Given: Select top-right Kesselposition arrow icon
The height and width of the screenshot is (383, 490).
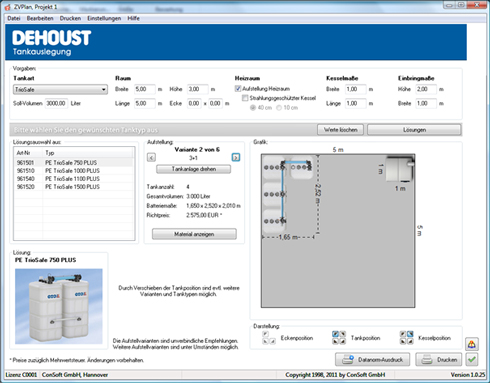Looking at the screenshot, I should (x=410, y=334).
